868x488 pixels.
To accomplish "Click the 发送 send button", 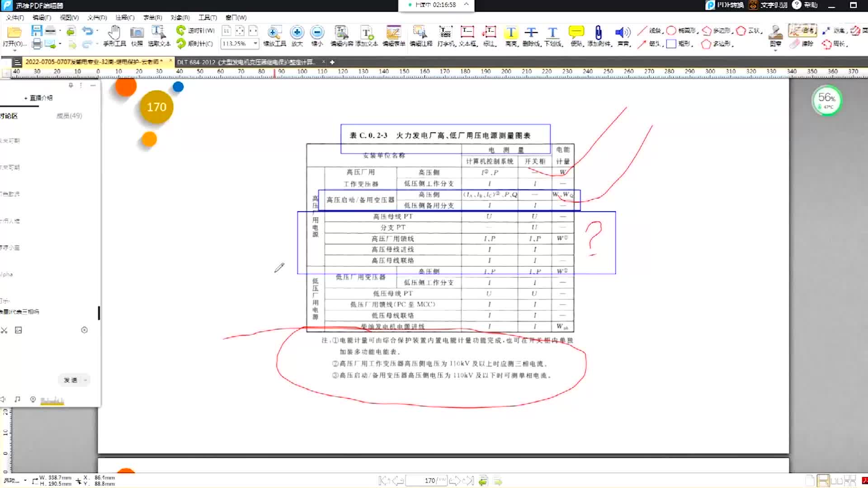I will pos(71,380).
